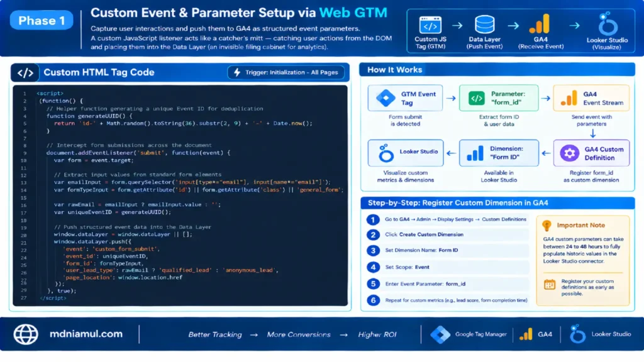The height and width of the screenshot is (362, 644).
Task: Click the blue bar chart in Dimension Form ID card
Action: 475,153
